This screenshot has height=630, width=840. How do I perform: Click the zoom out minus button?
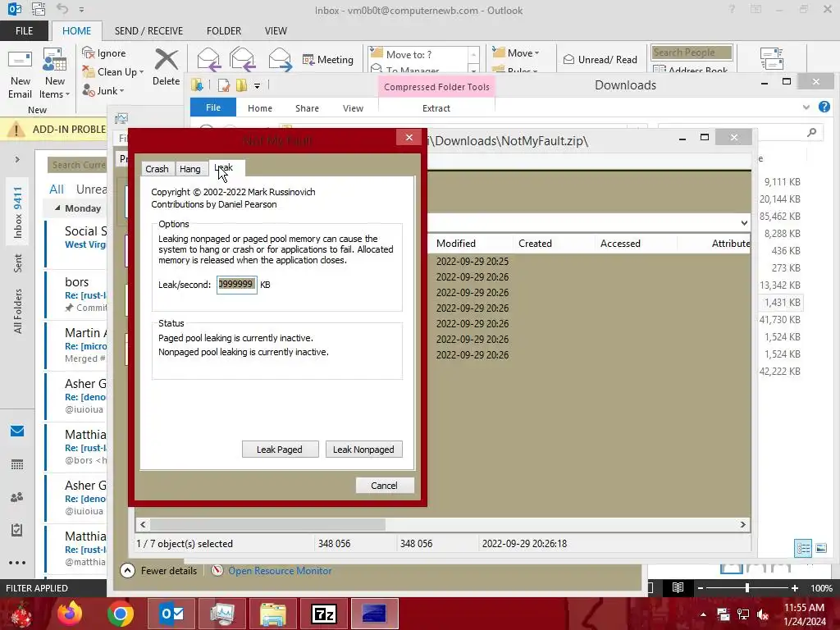[x=701, y=588]
